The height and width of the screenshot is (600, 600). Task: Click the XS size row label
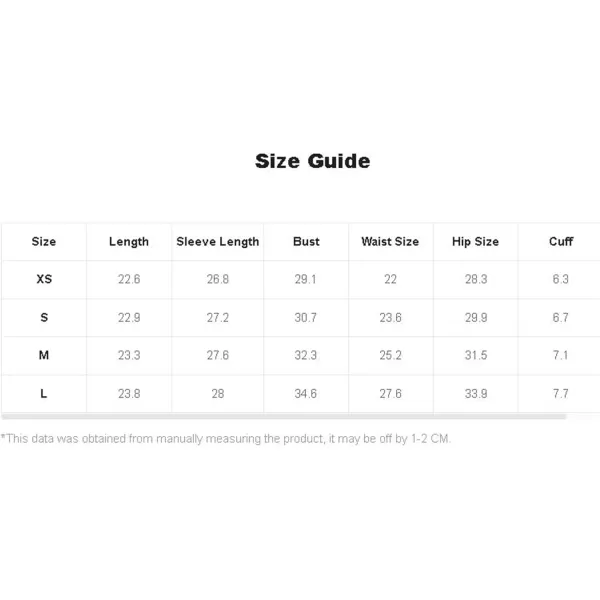(44, 279)
